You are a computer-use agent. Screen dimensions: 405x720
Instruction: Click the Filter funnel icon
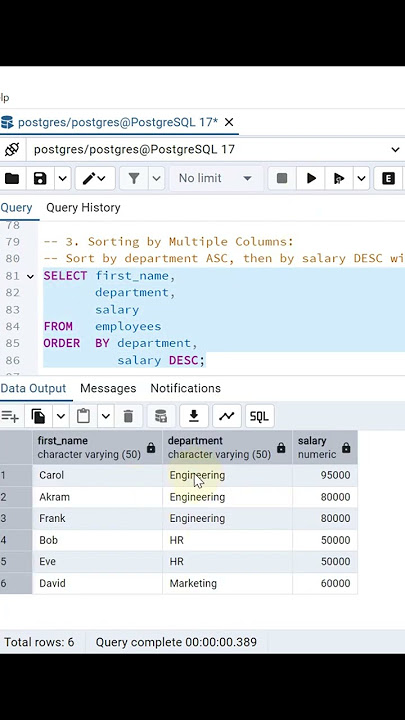[134, 178]
